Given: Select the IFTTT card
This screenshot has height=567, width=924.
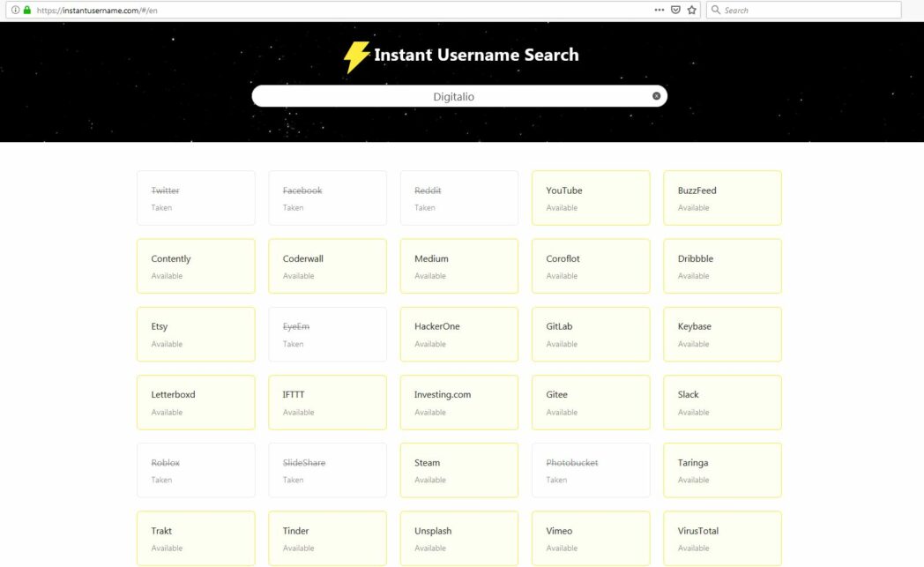Looking at the screenshot, I should 328,403.
